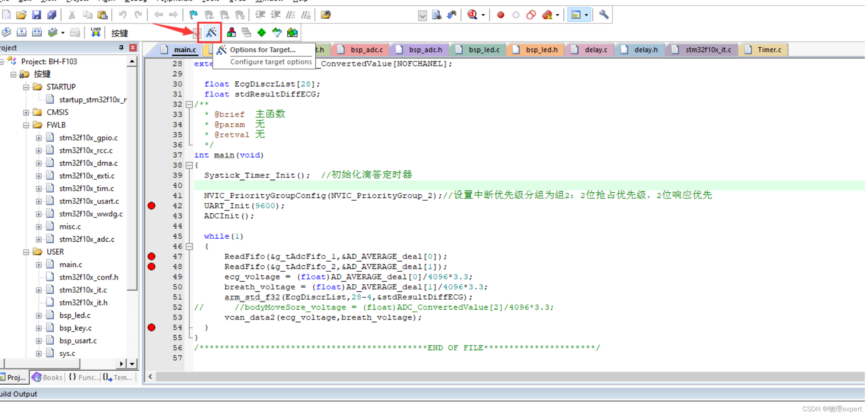This screenshot has width=868, height=416.
Task: Select stm32f10x_usart.c in the tree
Action: [89, 201]
